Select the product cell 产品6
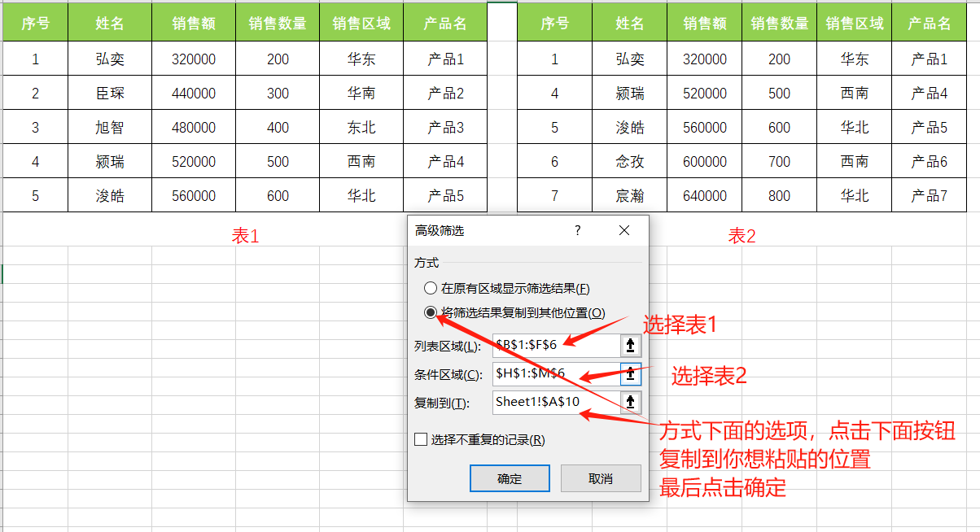Viewport: 980px width, 532px height. tap(929, 162)
